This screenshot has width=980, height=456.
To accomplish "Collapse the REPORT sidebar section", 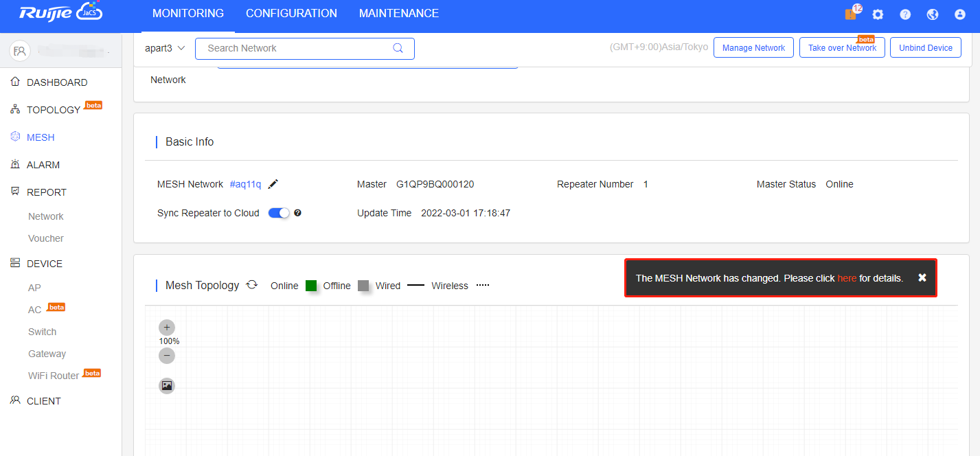I will pyautogui.click(x=46, y=192).
